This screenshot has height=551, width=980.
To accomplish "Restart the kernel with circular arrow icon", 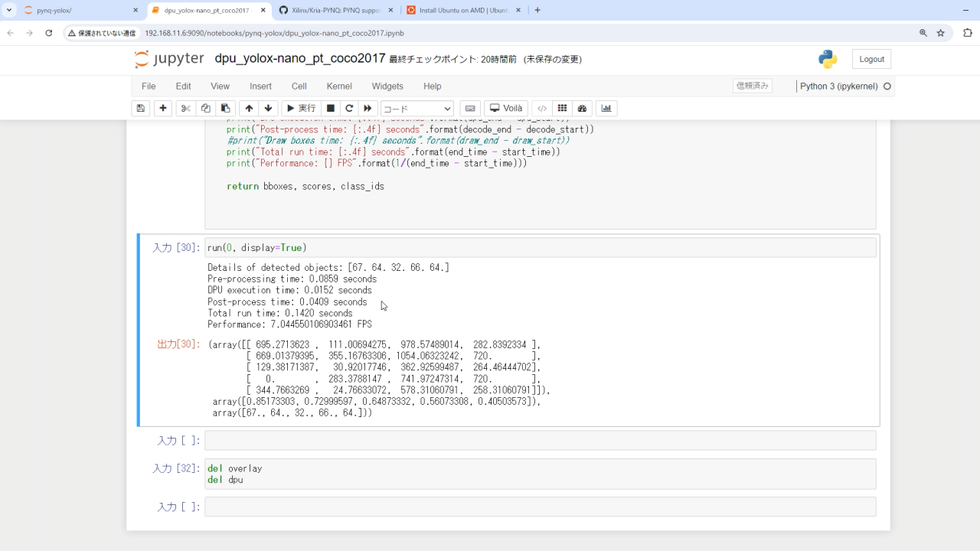I will (x=349, y=109).
